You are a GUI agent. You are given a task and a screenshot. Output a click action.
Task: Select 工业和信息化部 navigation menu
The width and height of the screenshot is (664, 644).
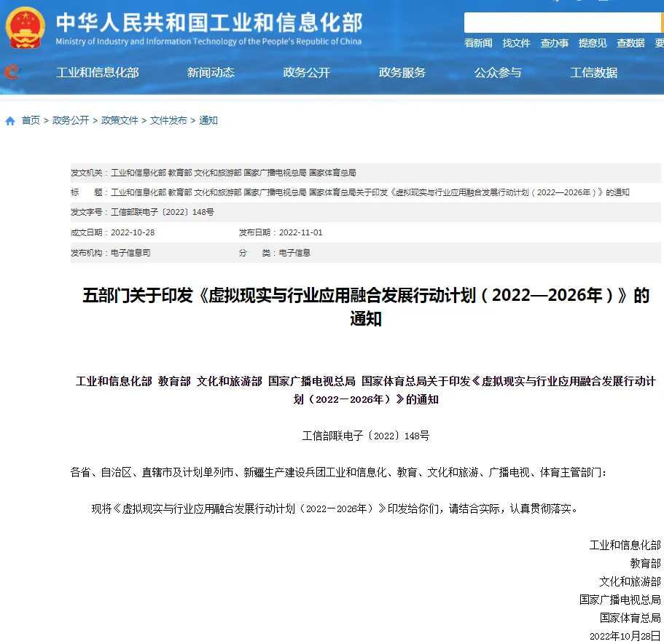click(98, 73)
